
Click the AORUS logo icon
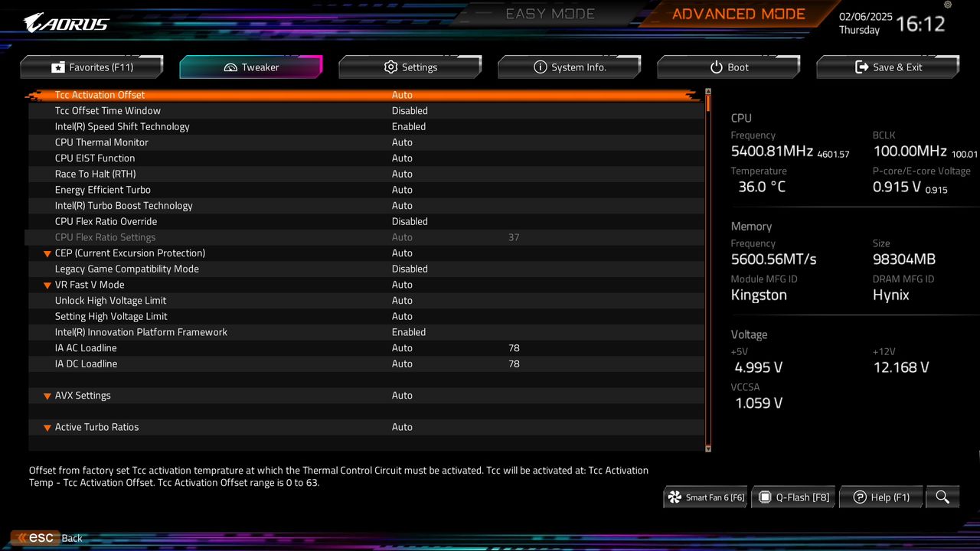click(67, 23)
